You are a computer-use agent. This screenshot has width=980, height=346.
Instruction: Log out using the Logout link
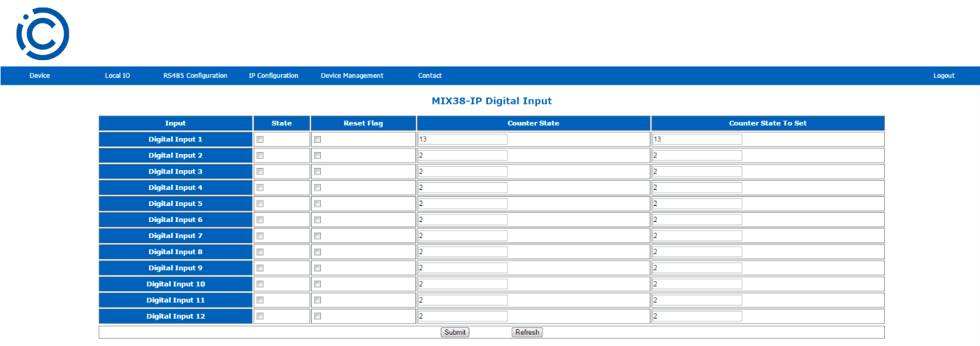tap(943, 76)
